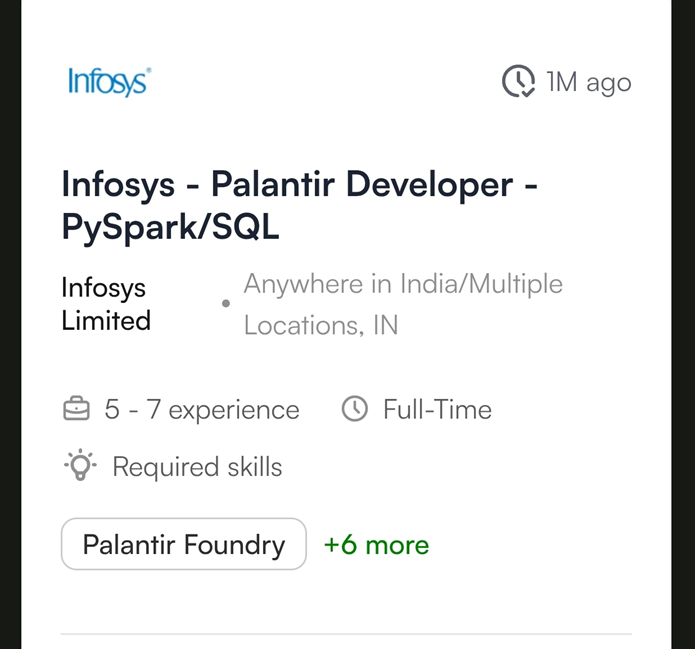The image size is (695, 649).
Task: Click the posted-time clock icon
Action: pyautogui.click(x=518, y=82)
